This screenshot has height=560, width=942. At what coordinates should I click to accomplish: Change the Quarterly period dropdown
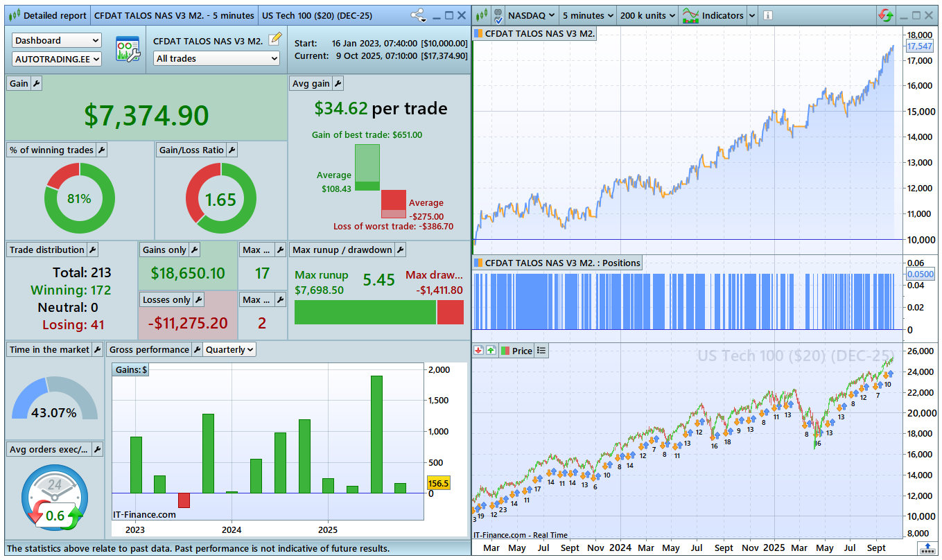[x=229, y=350]
